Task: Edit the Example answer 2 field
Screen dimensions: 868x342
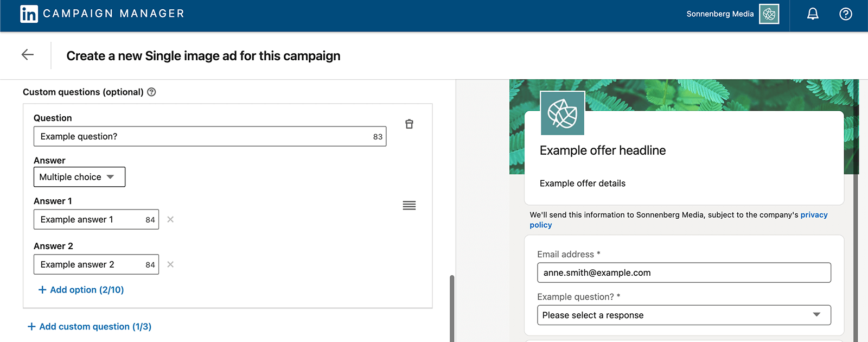Action: [x=96, y=264]
